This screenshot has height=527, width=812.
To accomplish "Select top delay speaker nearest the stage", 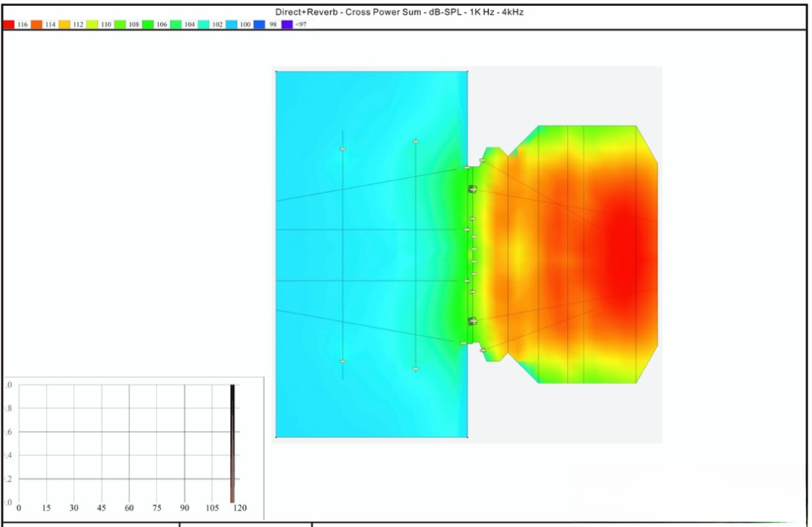I will click(x=415, y=141).
